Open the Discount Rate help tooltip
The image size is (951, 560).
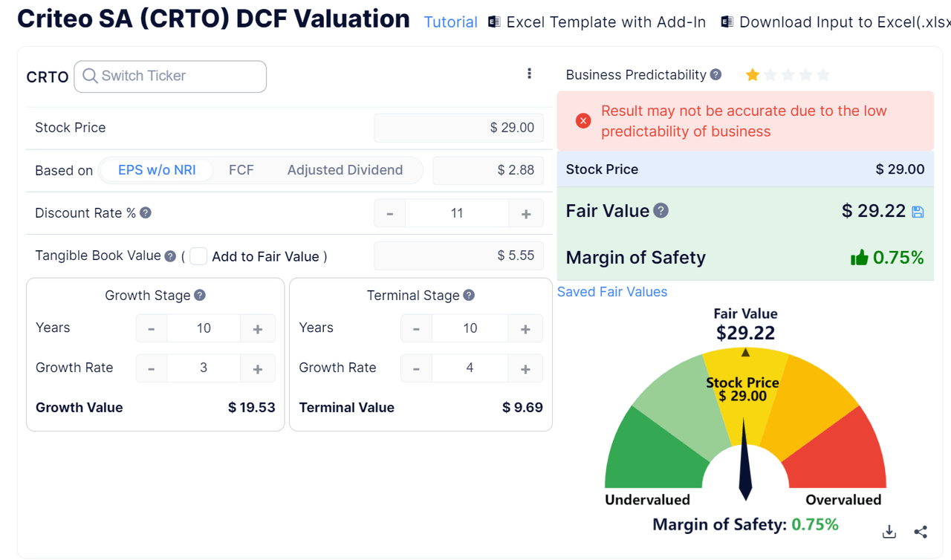coord(146,213)
